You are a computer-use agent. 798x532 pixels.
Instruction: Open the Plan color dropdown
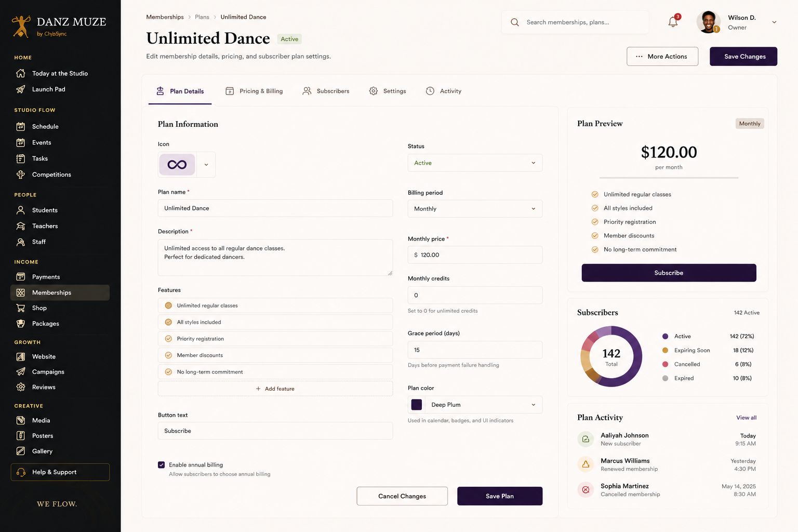[x=475, y=405]
